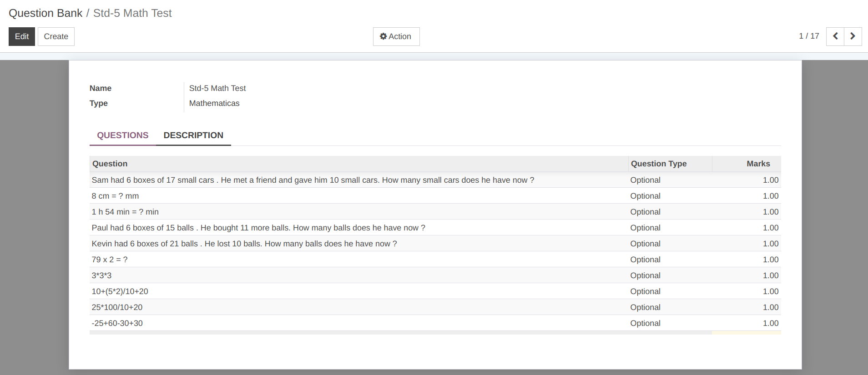The height and width of the screenshot is (375, 868).
Task: Open the Paul had 6 boxes question row
Action: click(x=435, y=228)
